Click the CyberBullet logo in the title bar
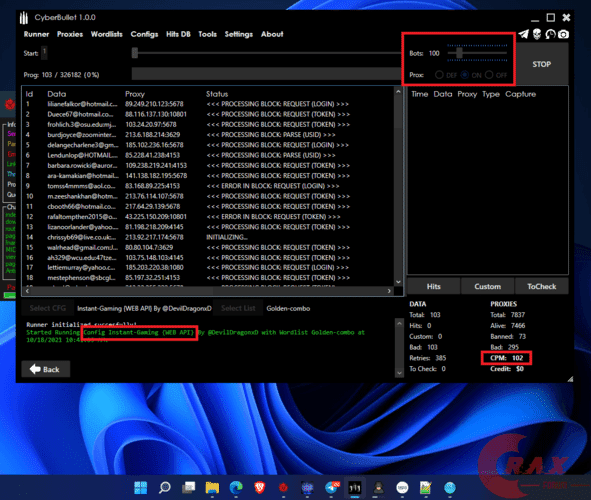 pos(24,17)
